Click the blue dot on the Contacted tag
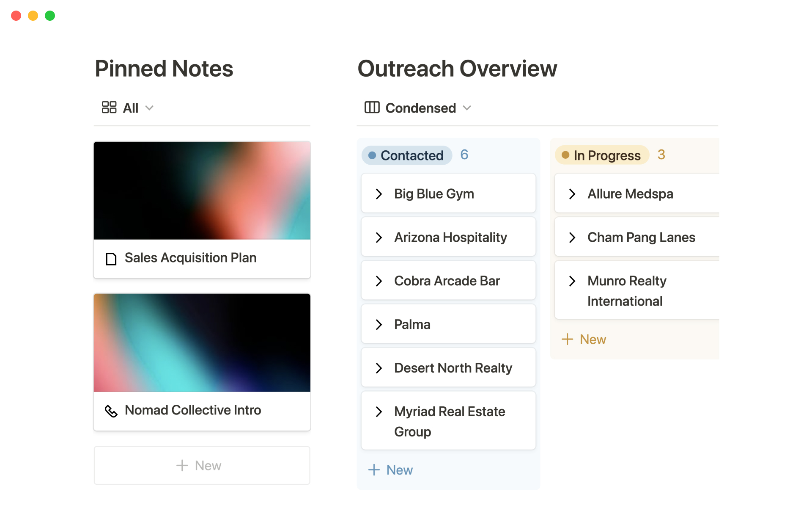 pyautogui.click(x=372, y=155)
